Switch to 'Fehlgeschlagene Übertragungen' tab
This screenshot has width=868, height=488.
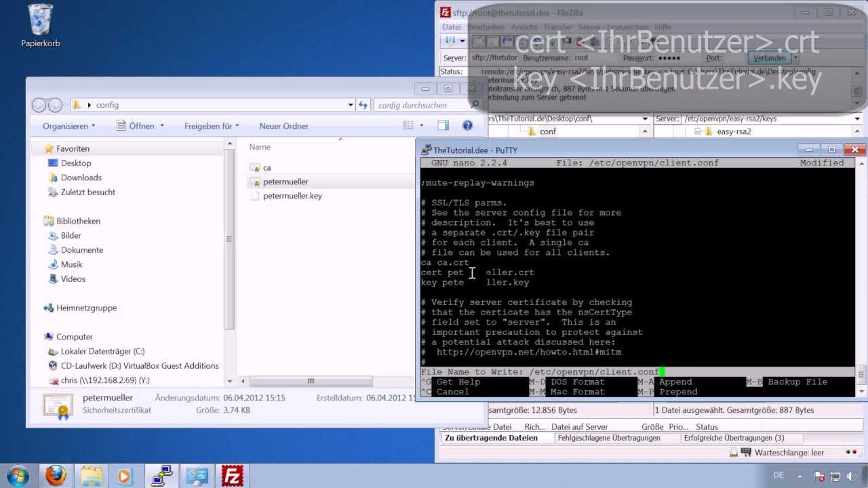pos(609,438)
